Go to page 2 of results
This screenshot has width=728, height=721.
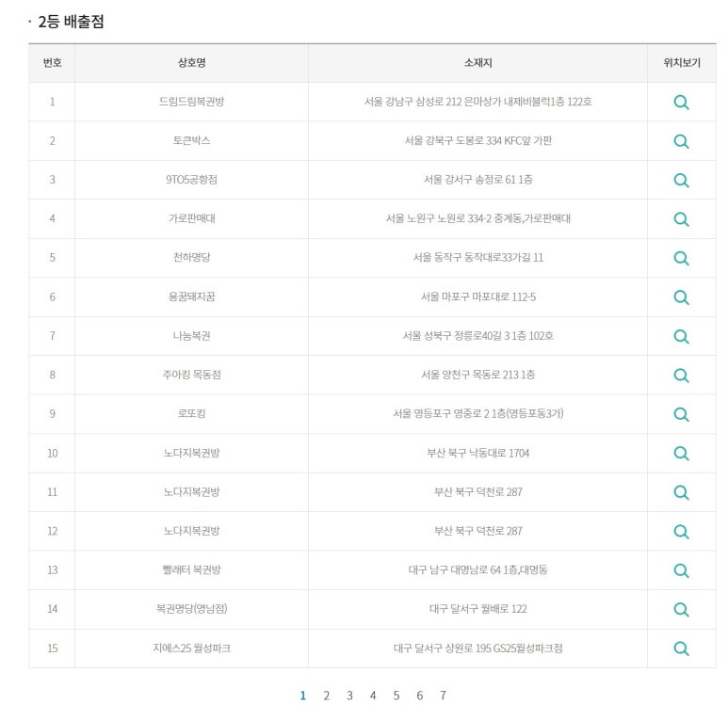(327, 696)
